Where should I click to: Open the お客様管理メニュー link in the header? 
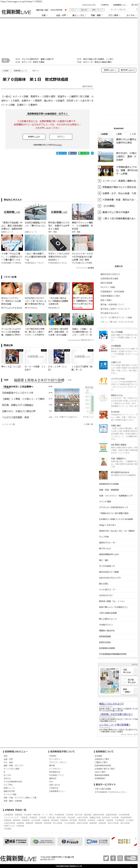(120, 5)
